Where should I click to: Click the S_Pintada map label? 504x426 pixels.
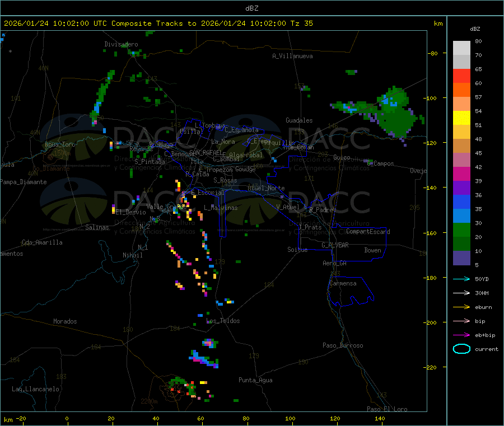150,162
